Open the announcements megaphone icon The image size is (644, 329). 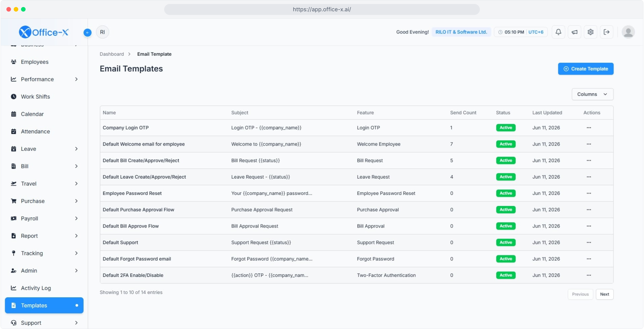point(574,32)
